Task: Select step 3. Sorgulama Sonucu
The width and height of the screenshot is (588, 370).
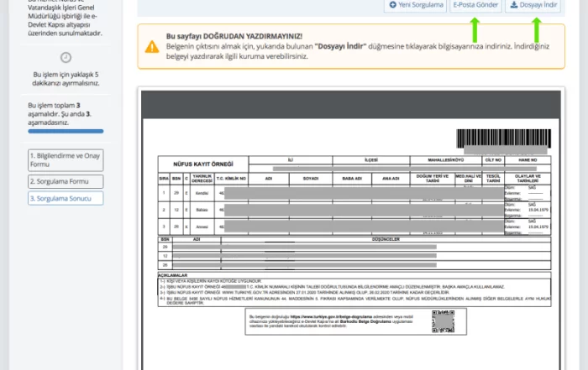Action: 66,198
